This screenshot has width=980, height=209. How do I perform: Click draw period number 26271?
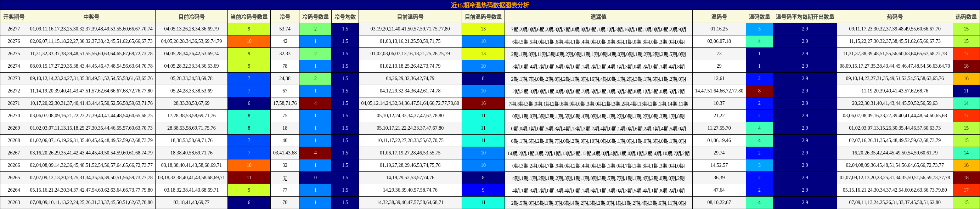pos(14,103)
